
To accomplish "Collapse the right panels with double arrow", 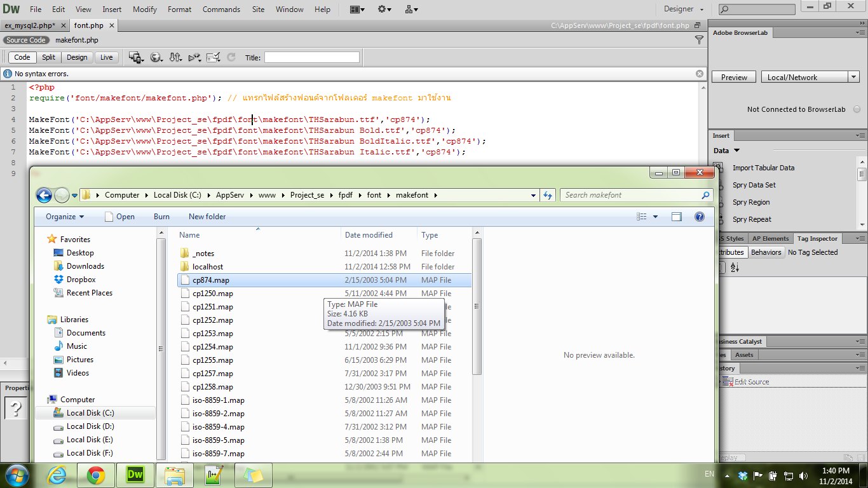I will (x=862, y=22).
